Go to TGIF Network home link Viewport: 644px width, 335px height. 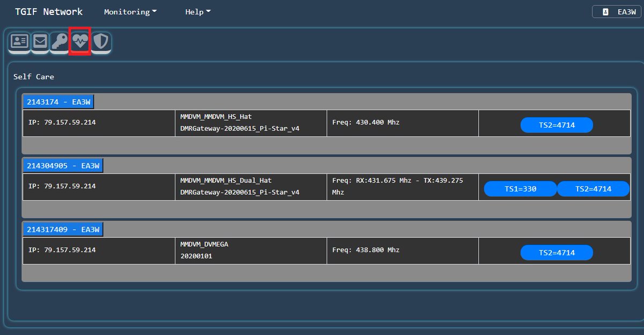[x=49, y=11]
